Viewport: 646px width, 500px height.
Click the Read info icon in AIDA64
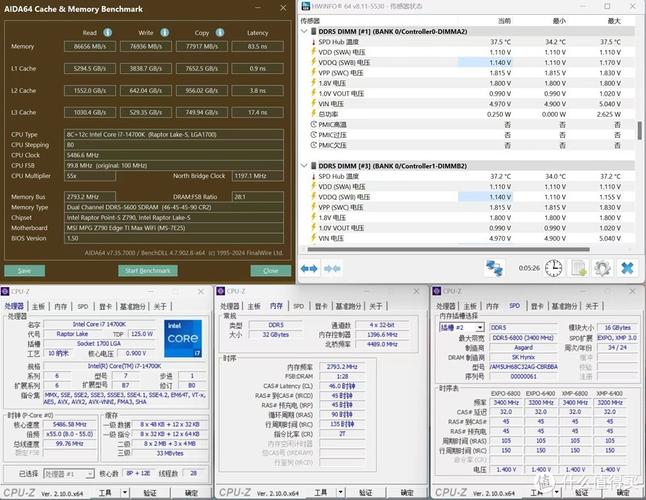(109, 32)
